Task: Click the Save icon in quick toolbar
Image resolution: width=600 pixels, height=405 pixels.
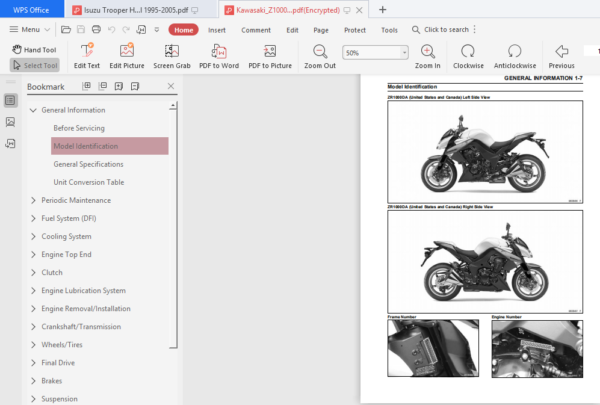Action: click(x=81, y=29)
